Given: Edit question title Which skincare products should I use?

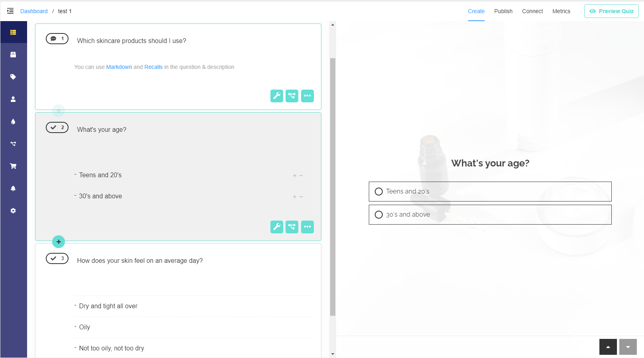Looking at the screenshot, I should click(131, 41).
